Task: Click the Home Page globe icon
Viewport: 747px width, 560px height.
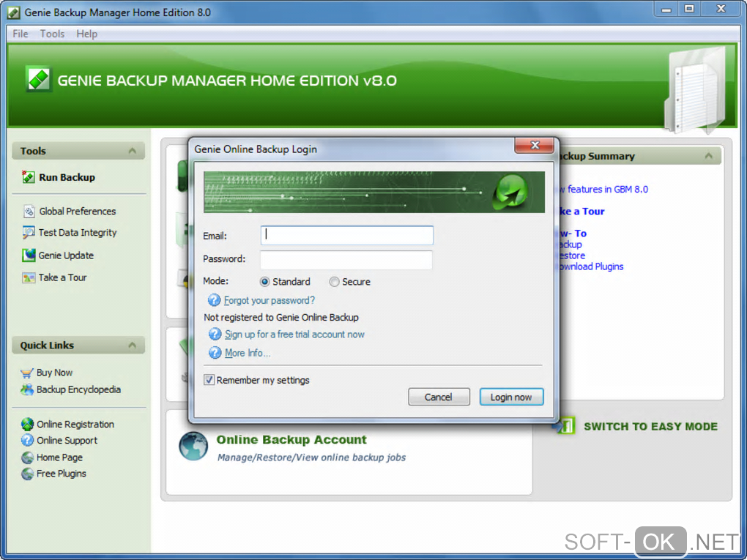Action: click(x=28, y=457)
